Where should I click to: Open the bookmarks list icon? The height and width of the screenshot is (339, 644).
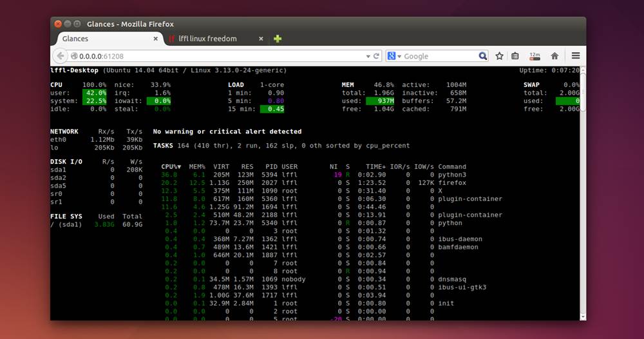click(x=515, y=56)
